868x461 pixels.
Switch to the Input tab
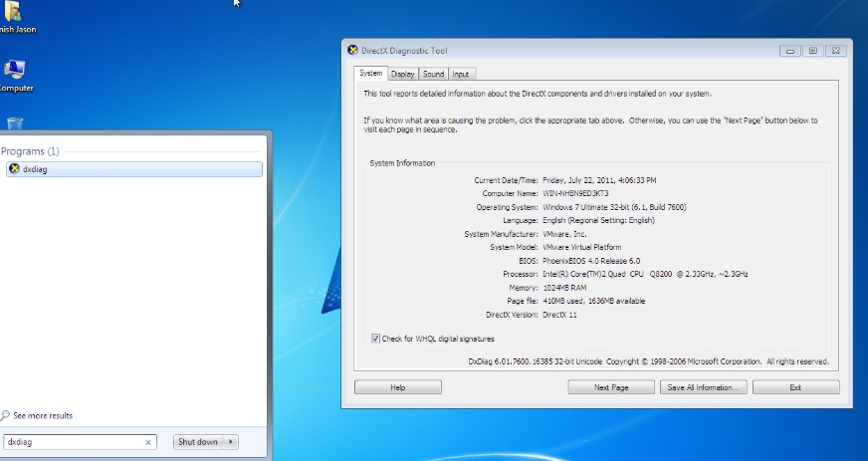[x=461, y=74]
